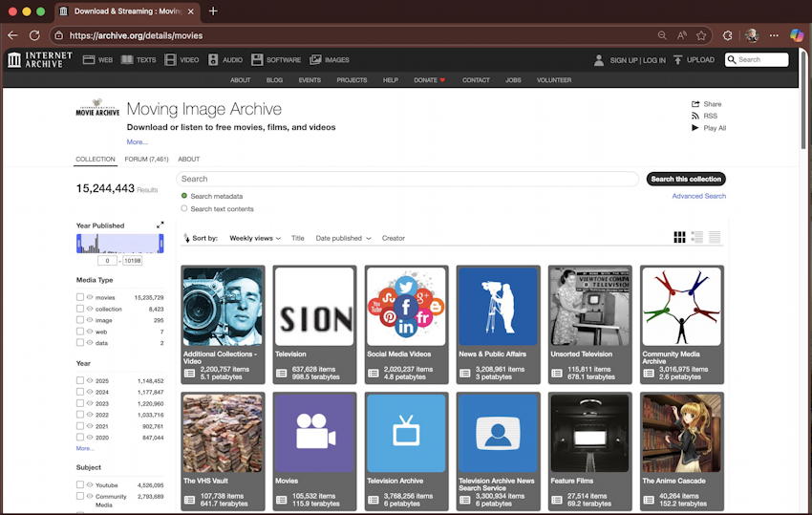Open Volunteer in the navigation menu

tap(554, 80)
